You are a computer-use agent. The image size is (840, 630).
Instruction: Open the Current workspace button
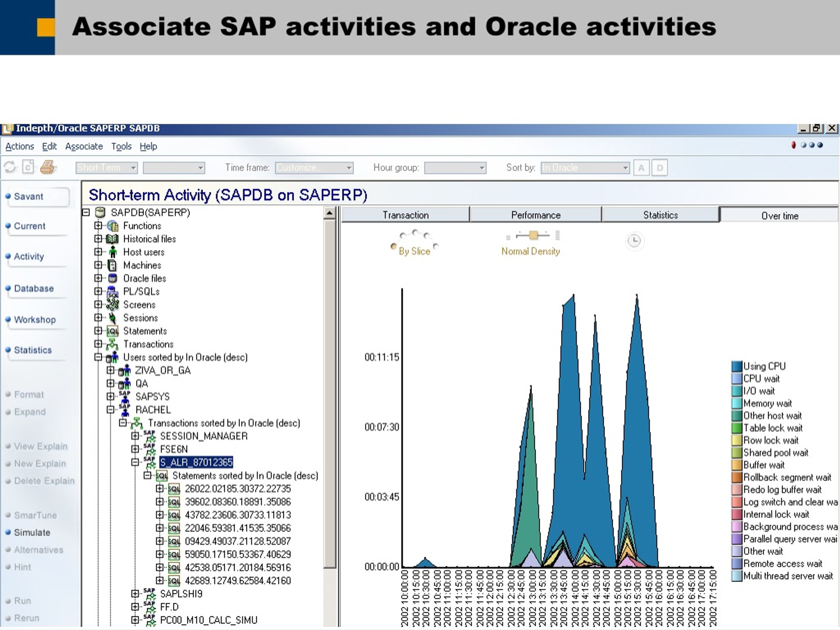tap(36, 226)
